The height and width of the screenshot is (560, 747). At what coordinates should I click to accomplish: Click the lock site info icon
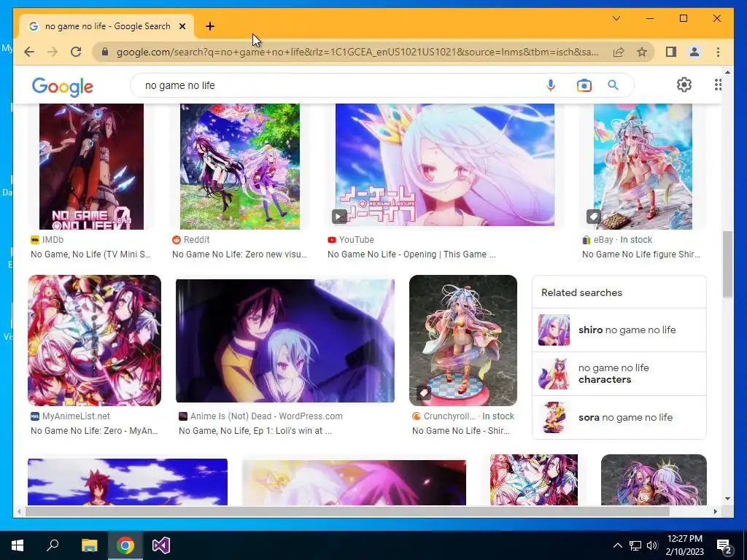105,52
